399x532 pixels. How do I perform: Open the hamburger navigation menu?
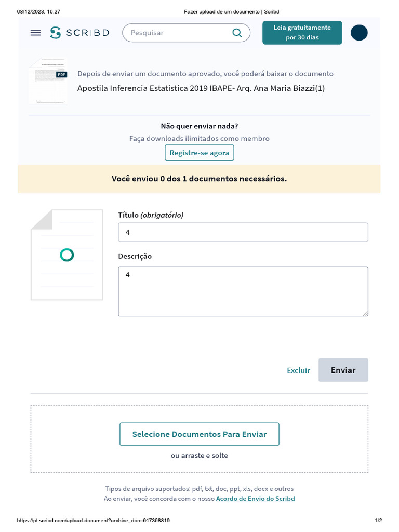point(35,33)
